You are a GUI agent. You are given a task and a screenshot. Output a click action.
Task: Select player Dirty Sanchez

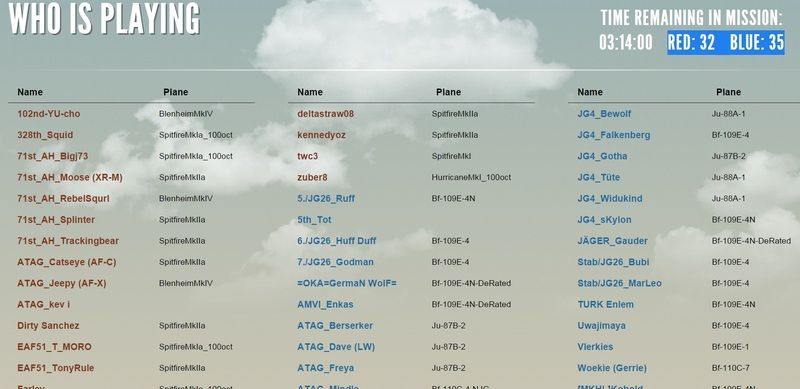click(x=48, y=326)
